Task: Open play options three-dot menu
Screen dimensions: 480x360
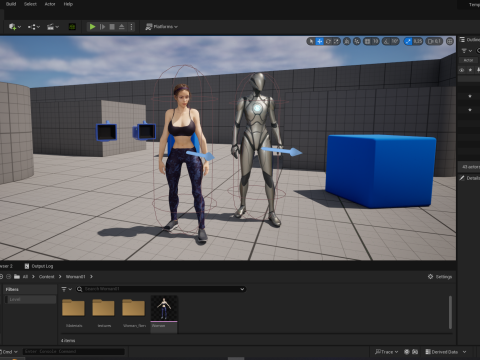Action: [x=131, y=27]
